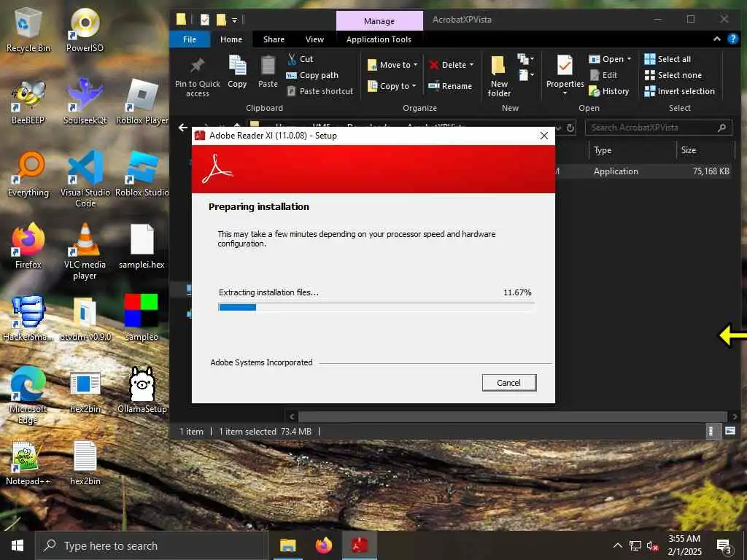747x560 pixels.
Task: Click the Copy ribbon icon
Action: 237,71
